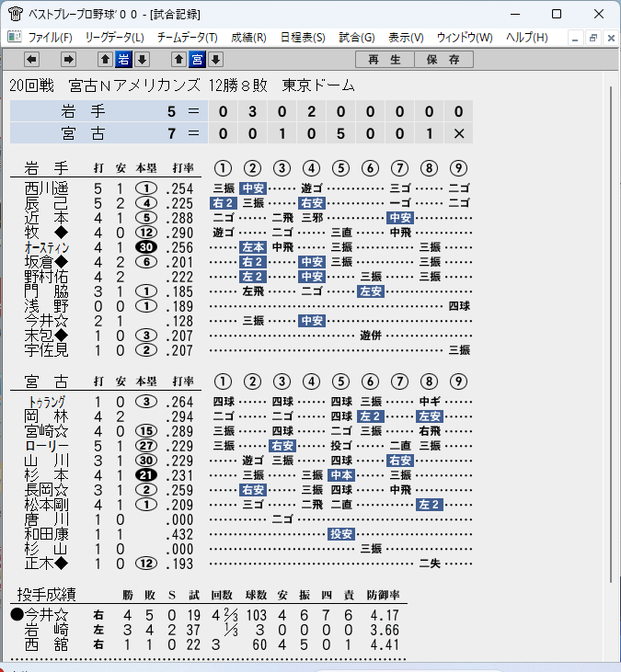The height and width of the screenshot is (672, 621).
Task: Click トゥラング in the 宮古 lineup
Action: [x=46, y=402]
